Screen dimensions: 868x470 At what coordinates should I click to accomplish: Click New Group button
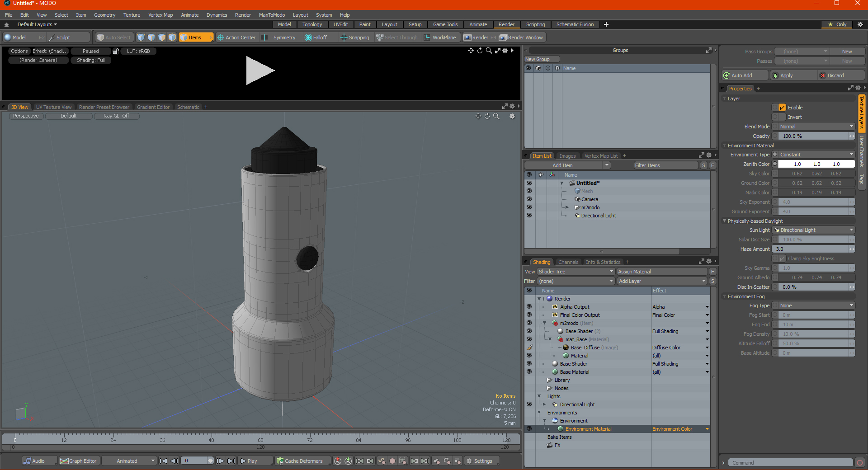pos(542,59)
